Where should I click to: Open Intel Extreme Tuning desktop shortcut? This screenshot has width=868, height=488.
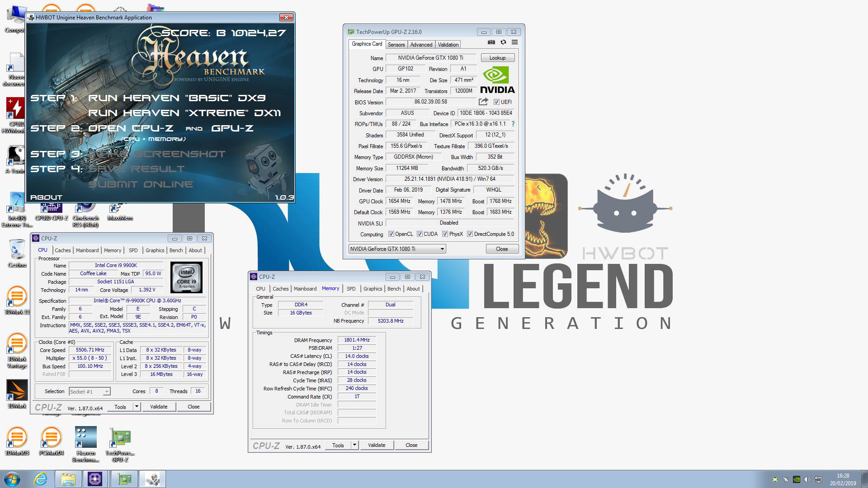(17, 210)
